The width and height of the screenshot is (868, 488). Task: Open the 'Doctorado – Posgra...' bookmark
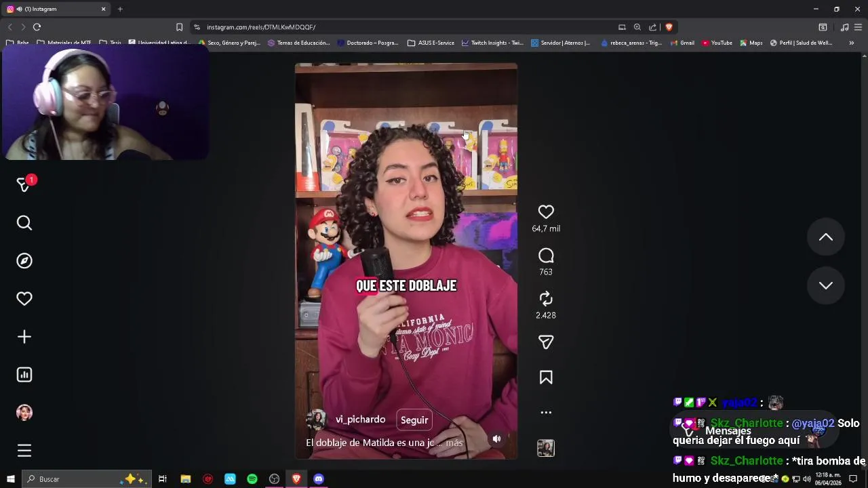point(368,43)
